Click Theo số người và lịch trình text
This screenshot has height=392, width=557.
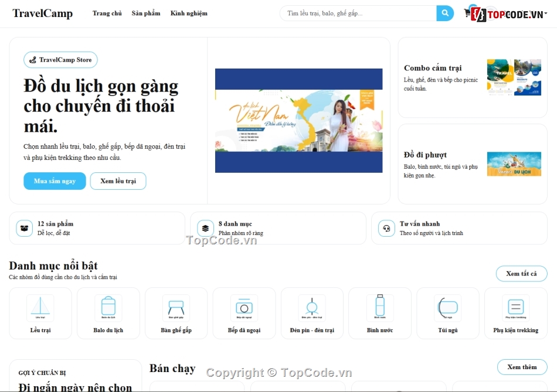[x=432, y=233]
